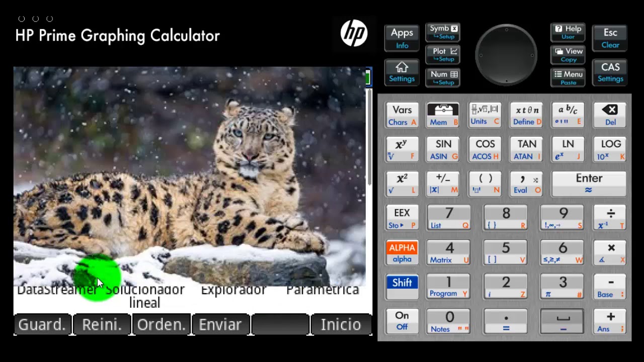Click the space bar key
This screenshot has width=644, height=362.
[x=562, y=321]
